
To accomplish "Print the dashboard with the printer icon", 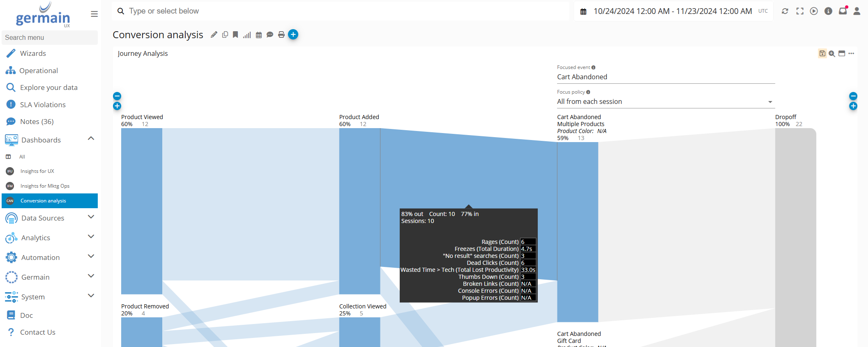I will 281,35.
